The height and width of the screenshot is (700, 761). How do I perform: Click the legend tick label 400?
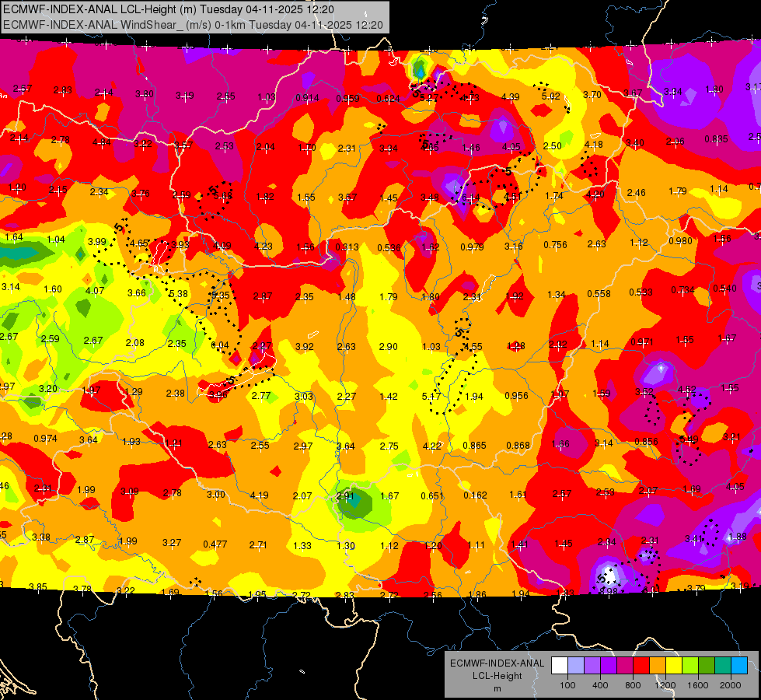click(x=600, y=685)
